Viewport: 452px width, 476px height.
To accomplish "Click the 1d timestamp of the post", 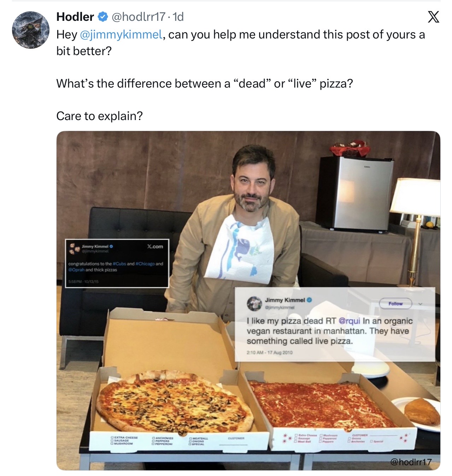I will point(178,17).
